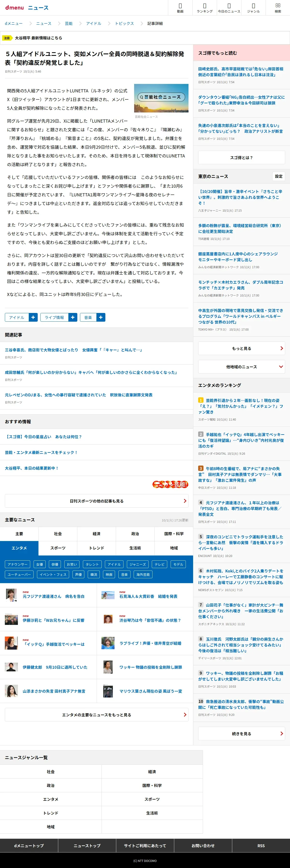The image size is (290, 868).
Task: Go to dメニュー breadcrumb
Action: [14, 24]
